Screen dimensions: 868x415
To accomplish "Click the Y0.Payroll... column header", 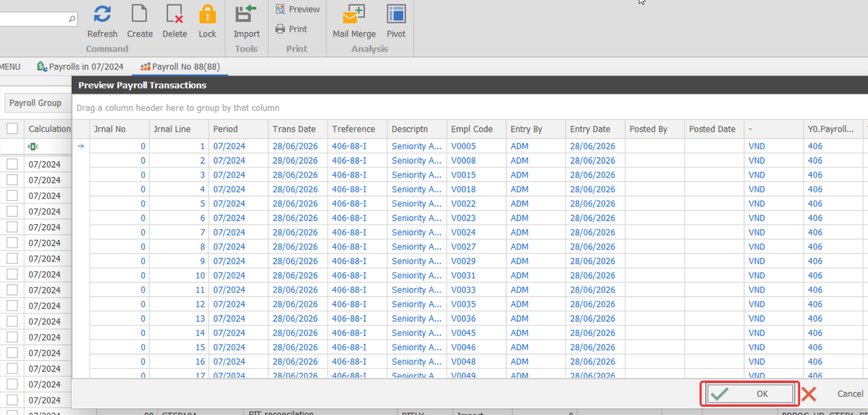I will click(x=833, y=129).
